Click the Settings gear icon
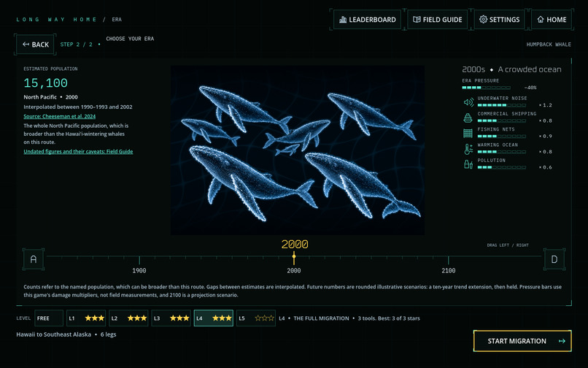Screen dimensions: 588x368 (484, 20)
